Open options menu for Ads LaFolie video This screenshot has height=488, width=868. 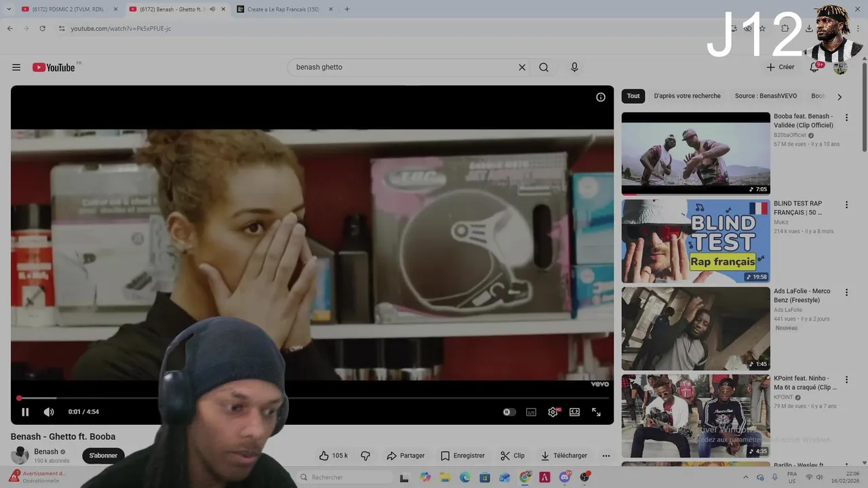[846, 292]
